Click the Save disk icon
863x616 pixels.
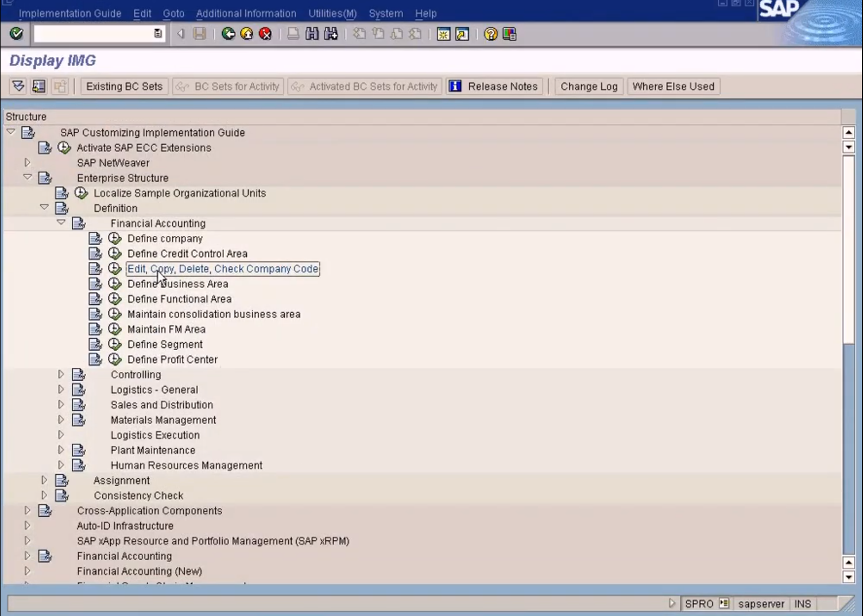click(x=199, y=34)
